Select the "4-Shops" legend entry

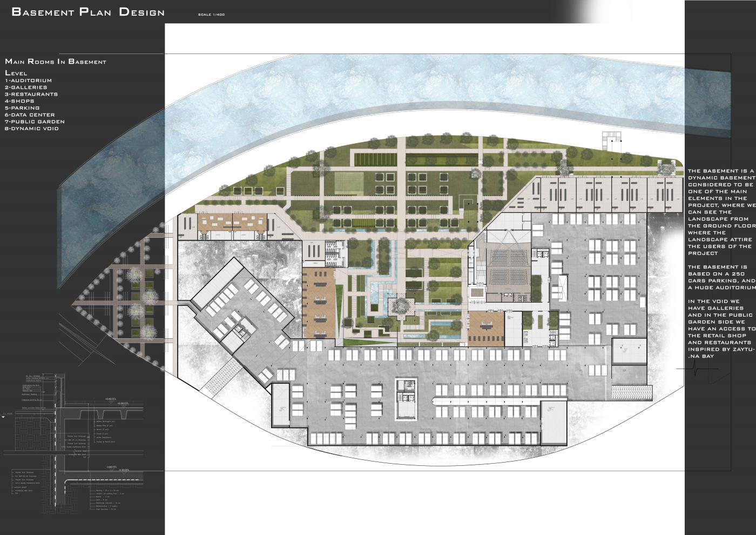coord(19,101)
